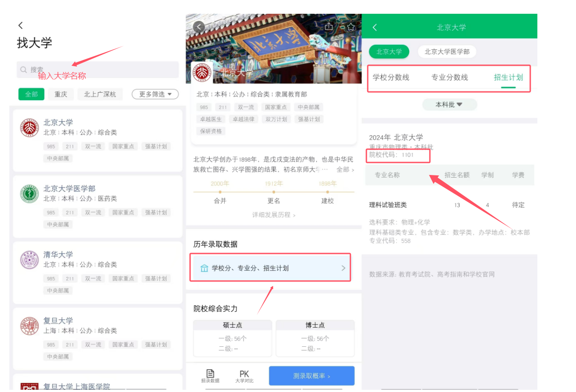Switch to the 学校分数线 tab
The image size is (576, 392).
pyautogui.click(x=391, y=77)
